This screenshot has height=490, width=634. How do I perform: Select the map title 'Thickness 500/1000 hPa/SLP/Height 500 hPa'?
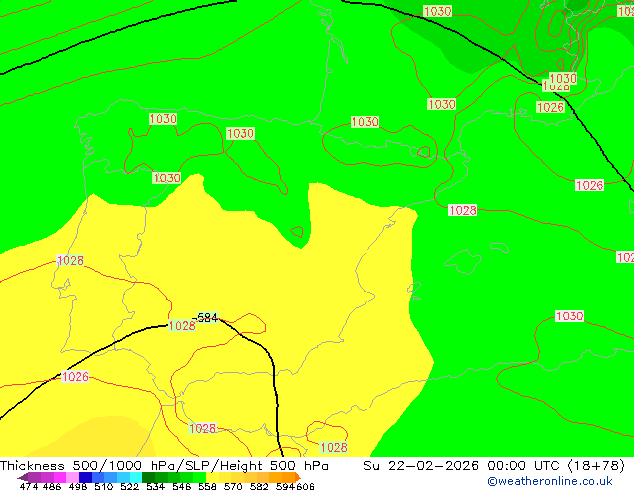point(164,466)
